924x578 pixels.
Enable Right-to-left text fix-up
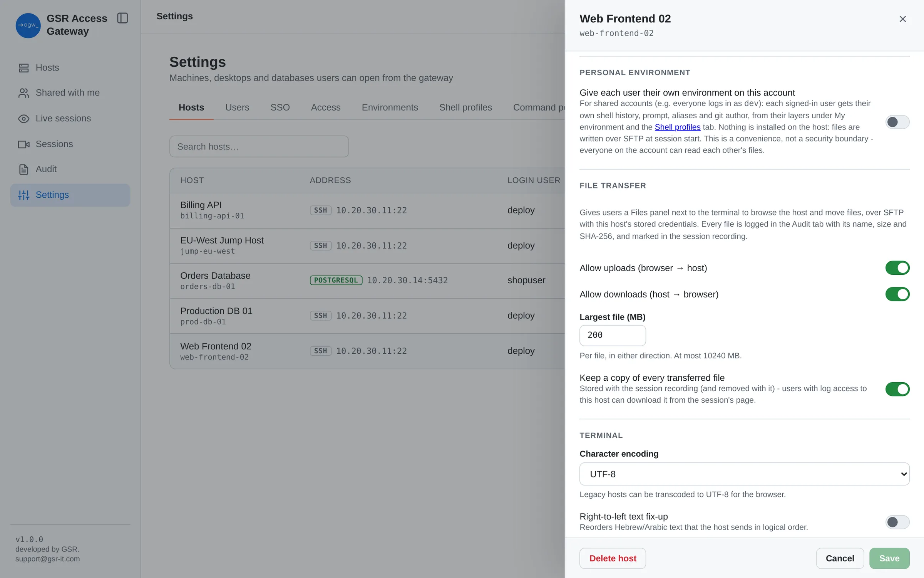(897, 522)
